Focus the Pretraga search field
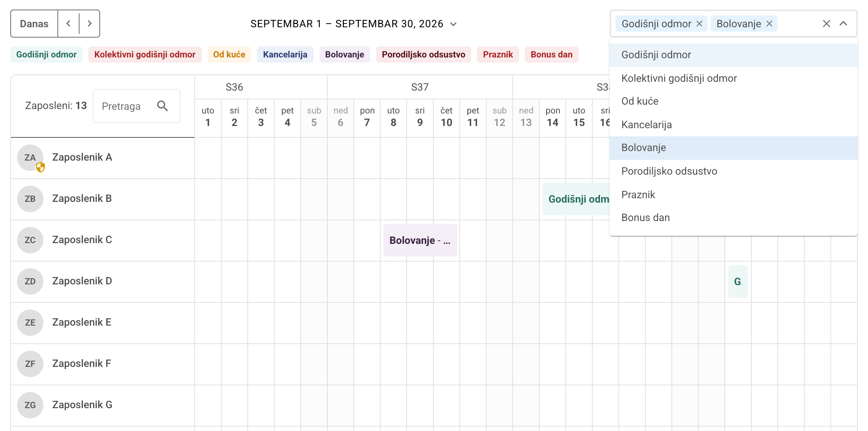 pyautogui.click(x=137, y=106)
